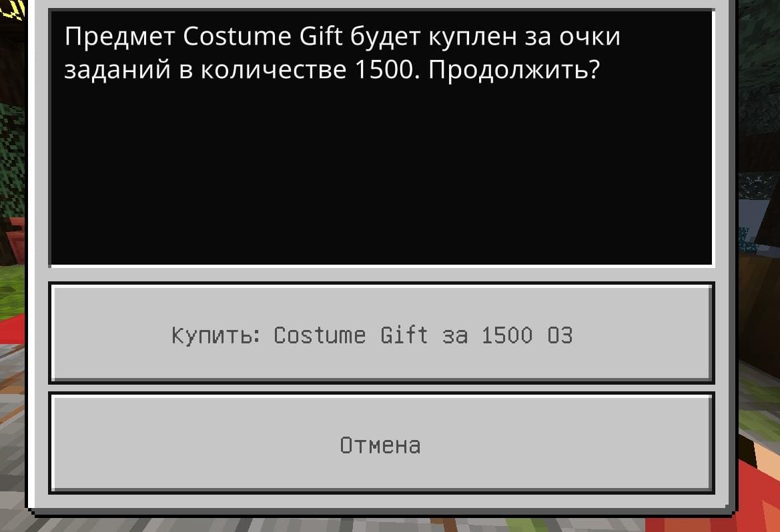Cancel the purchase with Отмена button
The height and width of the screenshot is (532, 780).
coord(381,443)
